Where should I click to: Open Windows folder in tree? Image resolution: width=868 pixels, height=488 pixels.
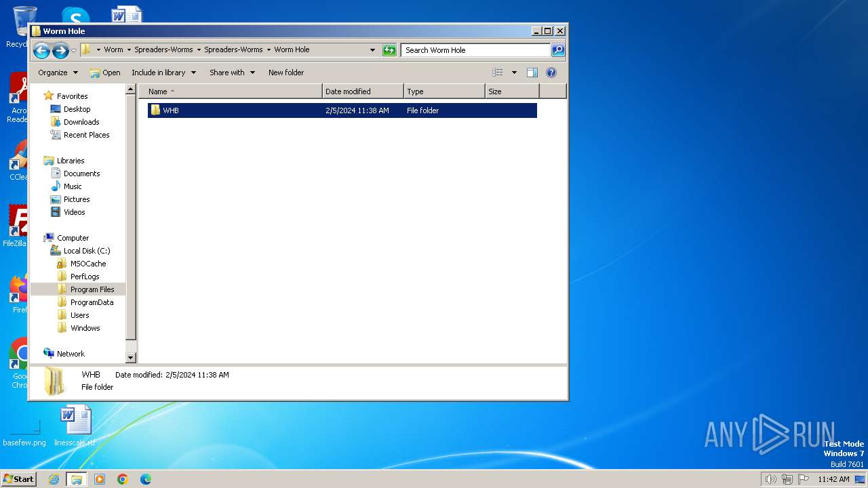pyautogui.click(x=85, y=328)
